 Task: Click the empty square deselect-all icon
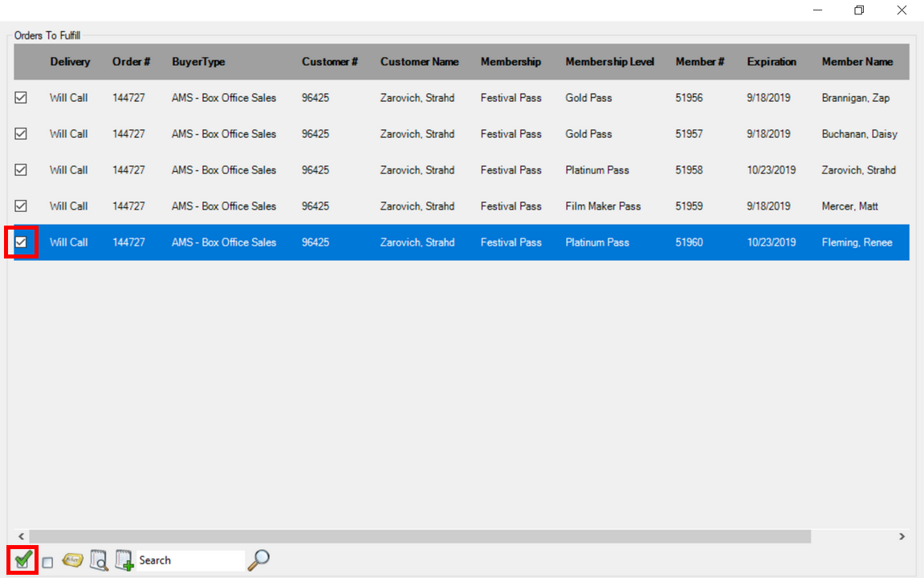coord(47,562)
